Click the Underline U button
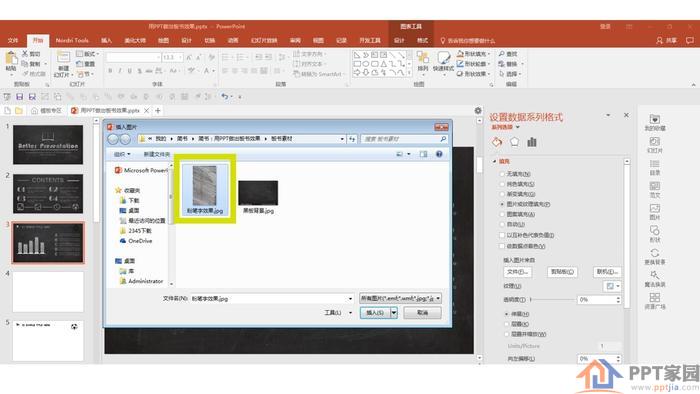 [x=129, y=71]
